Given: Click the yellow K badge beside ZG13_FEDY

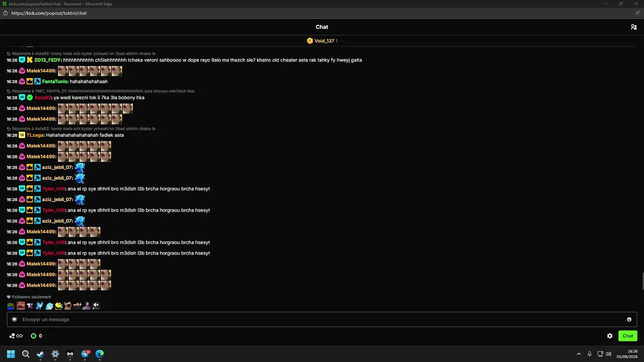Looking at the screenshot, I should pyautogui.click(x=30, y=60).
